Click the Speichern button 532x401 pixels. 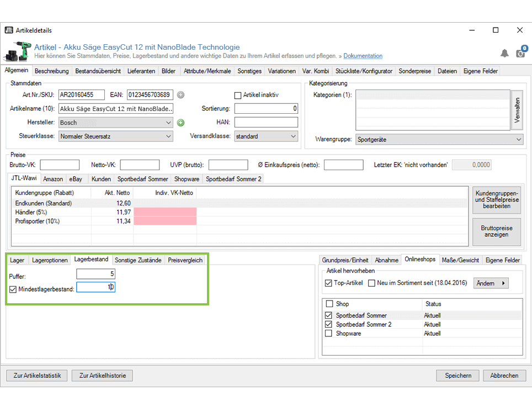click(458, 376)
